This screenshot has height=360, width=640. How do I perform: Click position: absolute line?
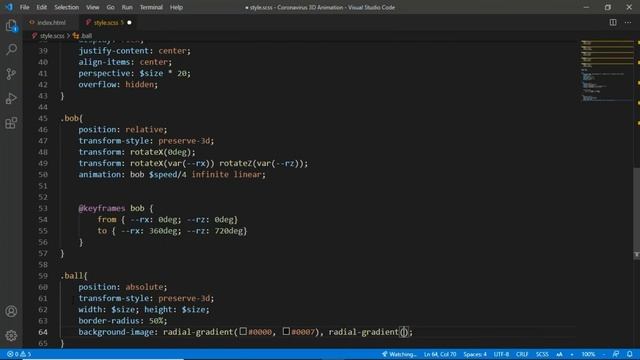pos(123,287)
